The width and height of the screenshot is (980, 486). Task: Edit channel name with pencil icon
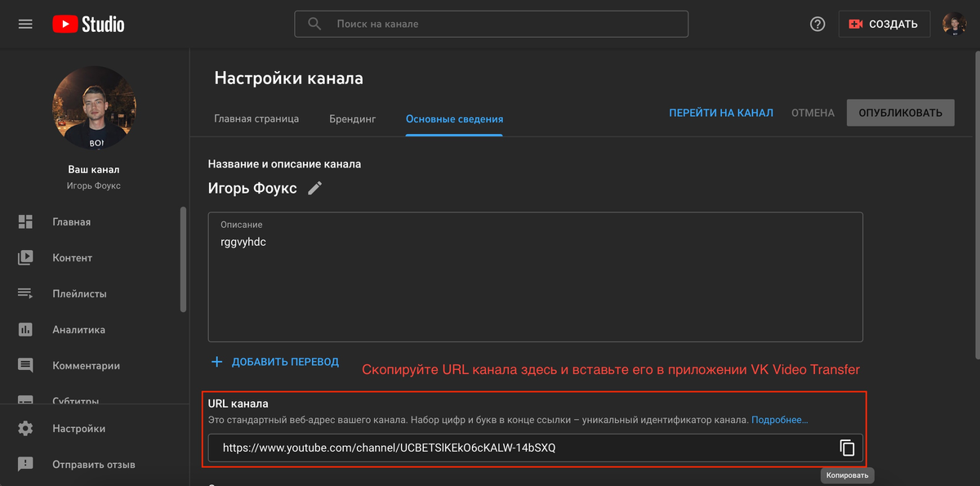coord(315,189)
